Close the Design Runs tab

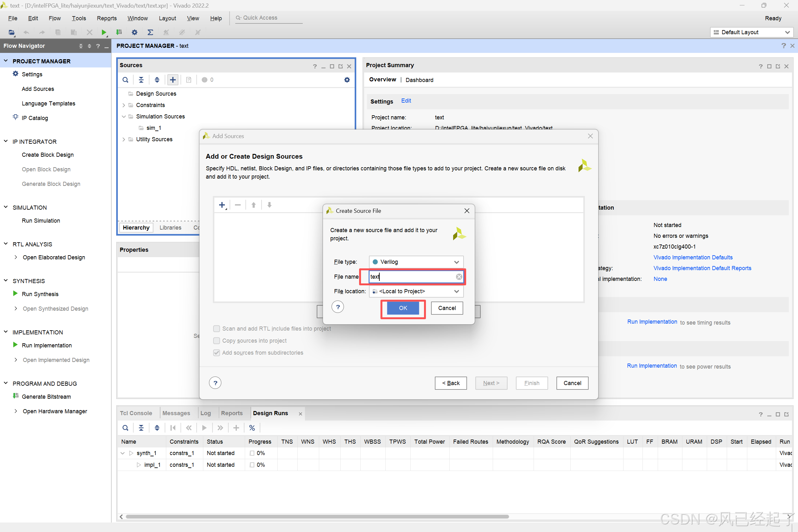[x=300, y=414]
